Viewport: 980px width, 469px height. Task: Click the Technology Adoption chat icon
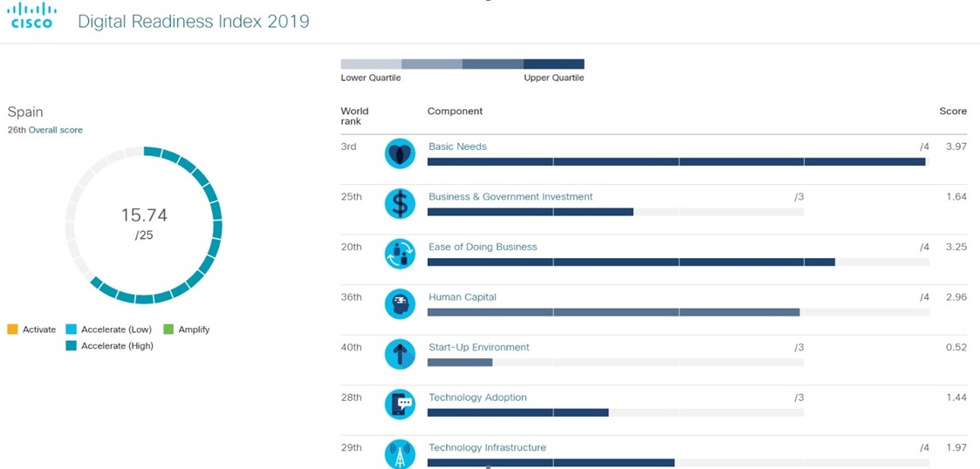[400, 404]
